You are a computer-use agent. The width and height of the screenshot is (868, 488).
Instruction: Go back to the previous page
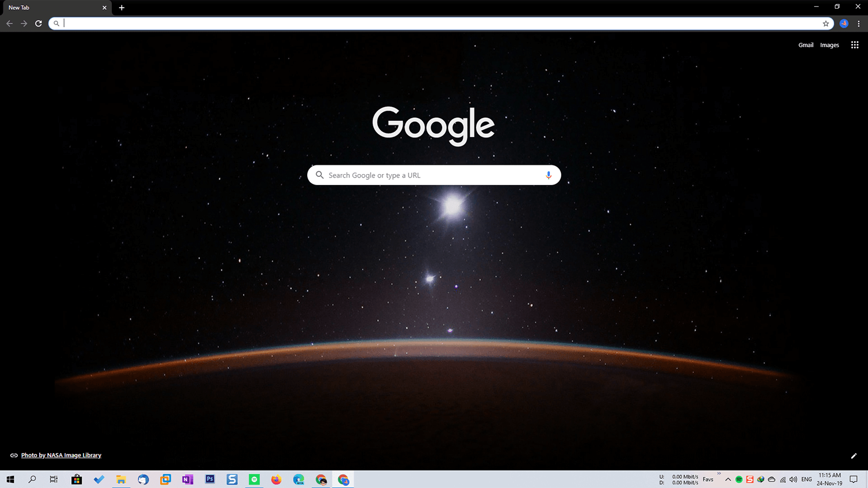9,24
